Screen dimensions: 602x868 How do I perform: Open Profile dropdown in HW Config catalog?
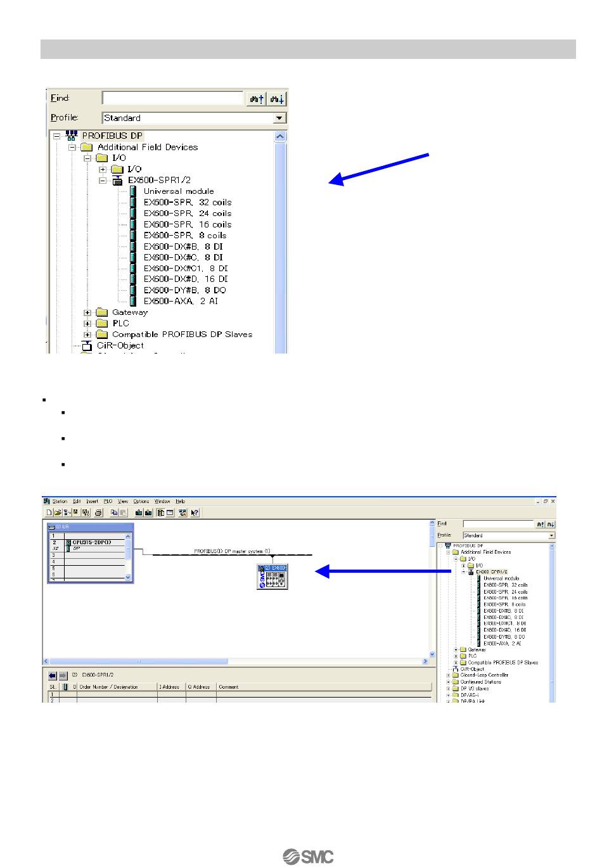(x=551, y=535)
